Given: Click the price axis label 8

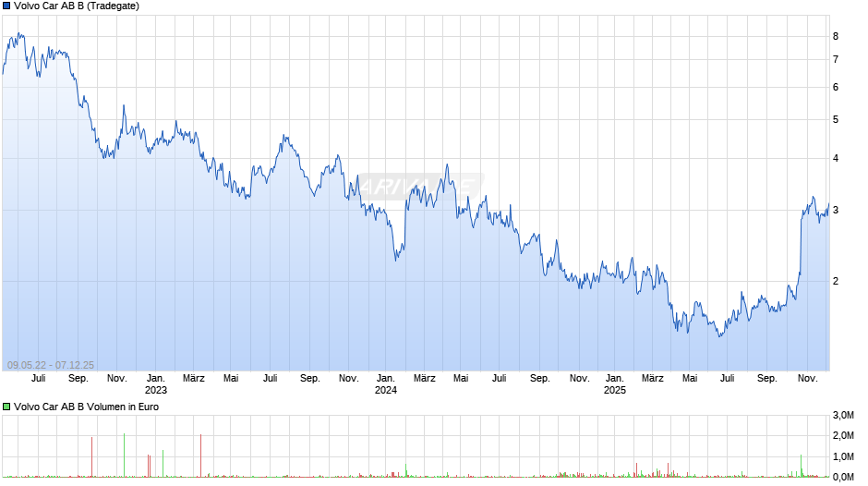Looking at the screenshot, I should pyautogui.click(x=836, y=37).
